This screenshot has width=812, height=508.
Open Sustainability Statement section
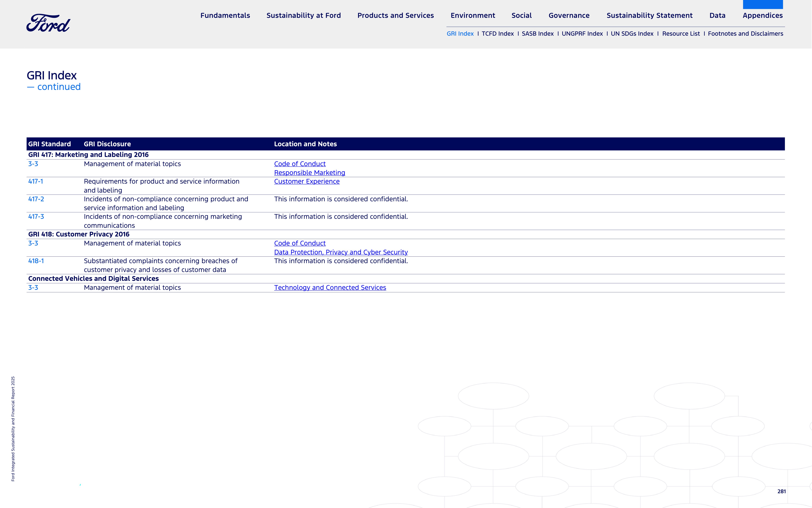point(650,15)
